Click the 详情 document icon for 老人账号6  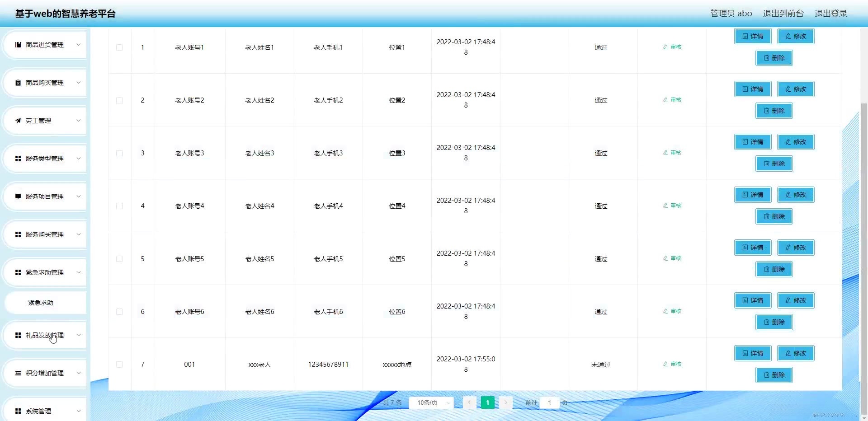745,300
